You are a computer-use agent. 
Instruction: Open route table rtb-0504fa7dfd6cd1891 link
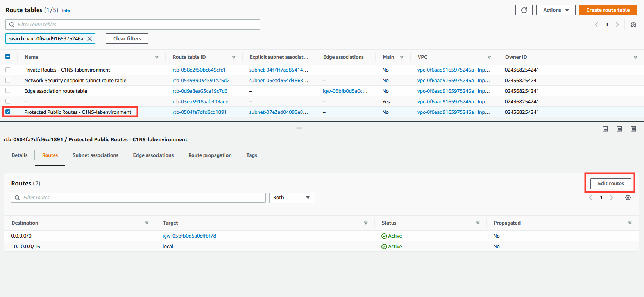click(x=199, y=112)
